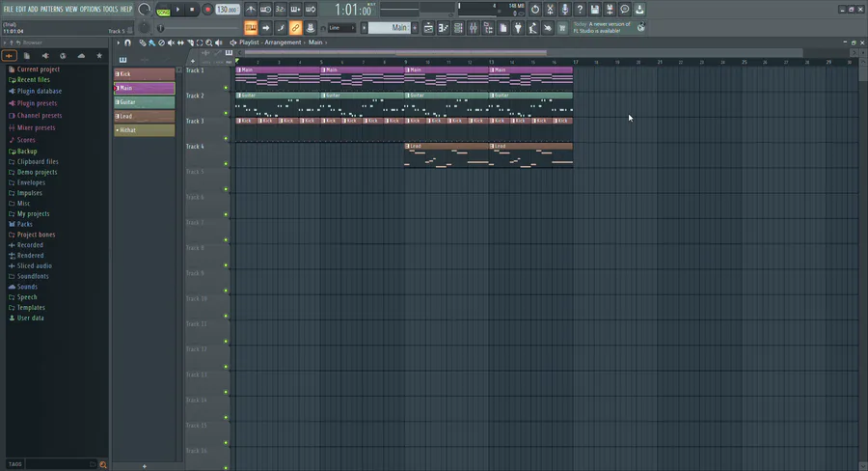Select the Mute tool in Playlist

point(171,42)
